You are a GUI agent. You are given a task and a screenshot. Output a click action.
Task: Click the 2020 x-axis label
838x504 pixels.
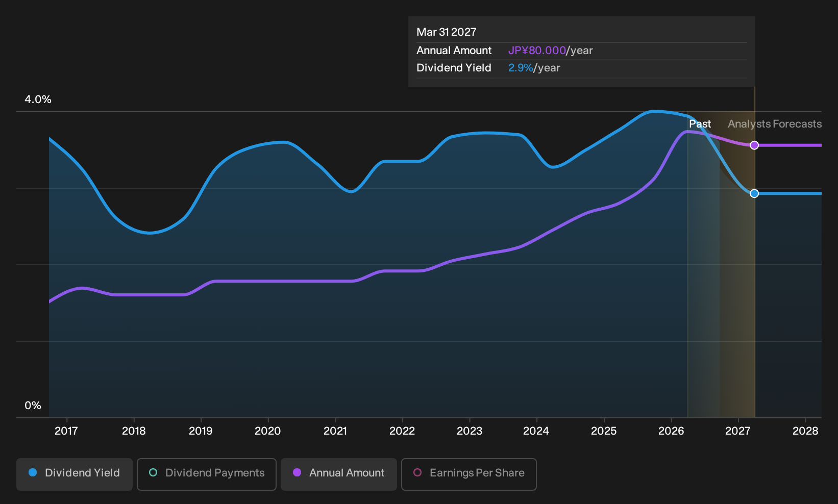pos(268,431)
